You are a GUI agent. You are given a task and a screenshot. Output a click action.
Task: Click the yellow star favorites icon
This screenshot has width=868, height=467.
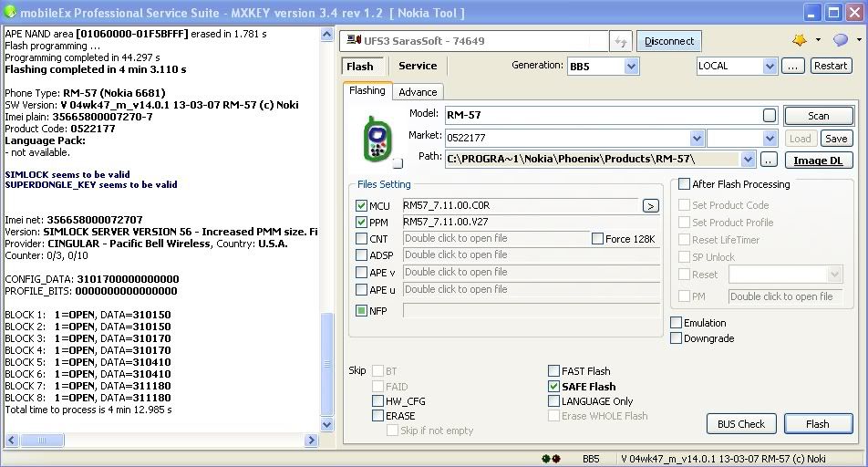point(800,41)
